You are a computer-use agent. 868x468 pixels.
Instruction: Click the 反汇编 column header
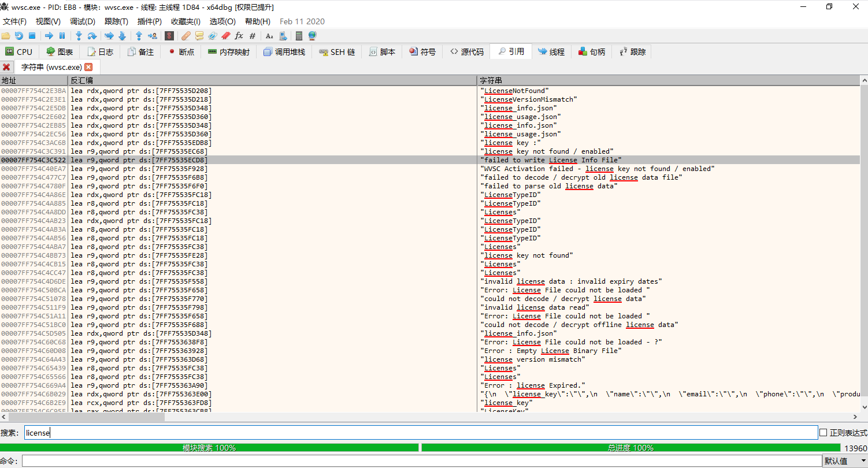272,80
